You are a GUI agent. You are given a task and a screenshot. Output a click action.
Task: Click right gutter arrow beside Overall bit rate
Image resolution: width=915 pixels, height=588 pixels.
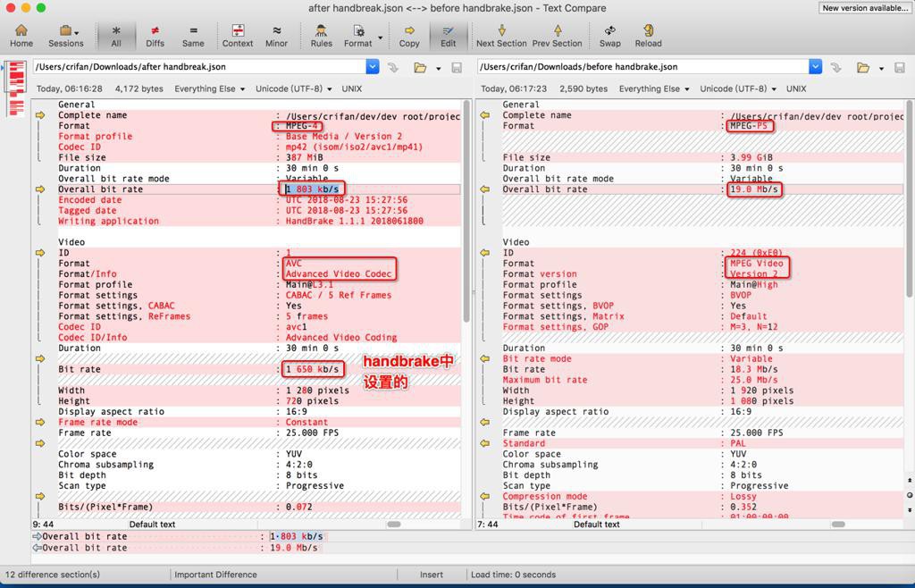click(485, 189)
